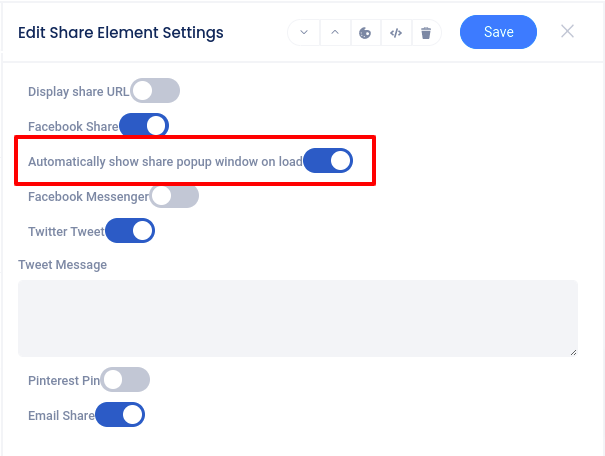Viewport: 605px width, 456px height.
Task: Click the move-up chevron in toolbar
Action: click(x=335, y=32)
